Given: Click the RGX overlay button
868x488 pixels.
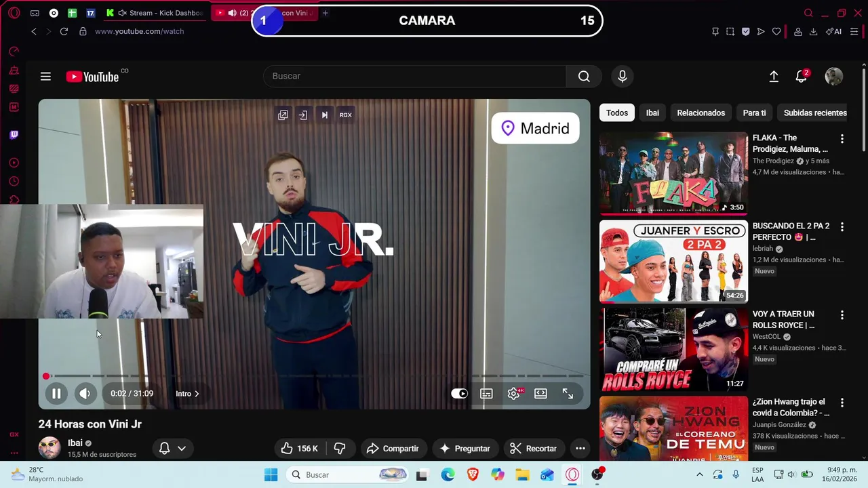Looking at the screenshot, I should pyautogui.click(x=346, y=115).
